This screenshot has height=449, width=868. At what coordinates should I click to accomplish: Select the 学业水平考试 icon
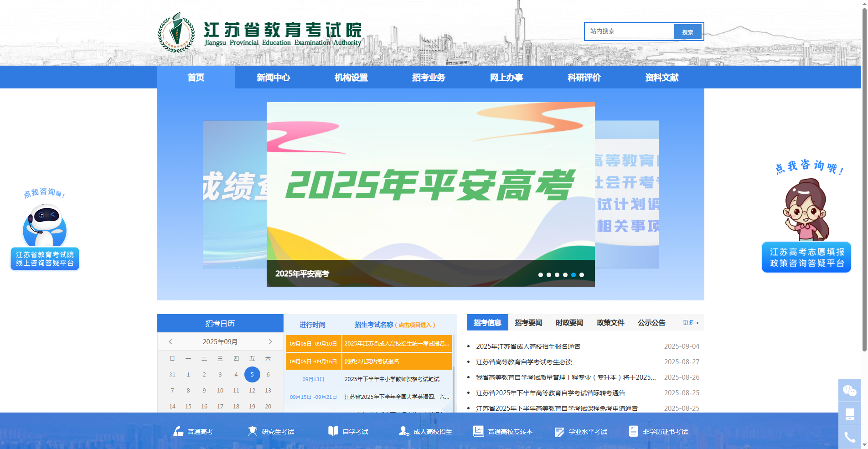(x=558, y=431)
